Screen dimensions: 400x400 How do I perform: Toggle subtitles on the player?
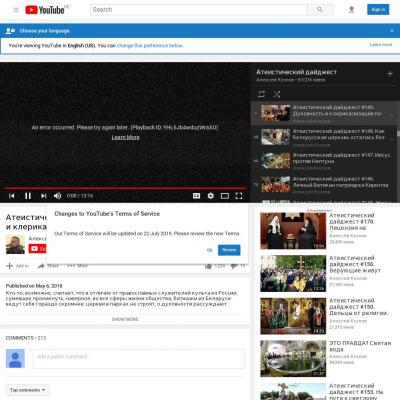point(197,196)
